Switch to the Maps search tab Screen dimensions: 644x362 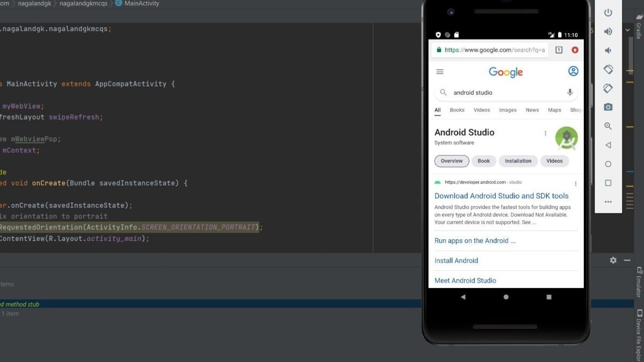point(554,110)
